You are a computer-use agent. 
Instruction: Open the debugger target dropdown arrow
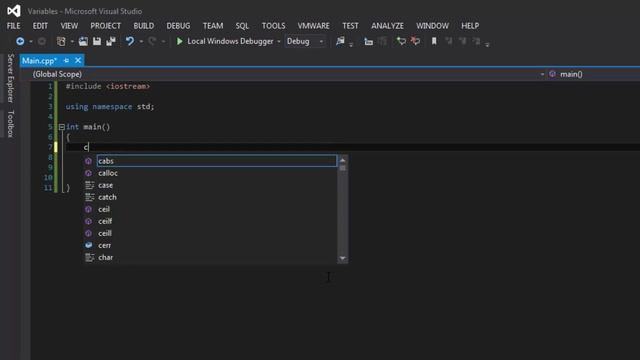click(279, 42)
